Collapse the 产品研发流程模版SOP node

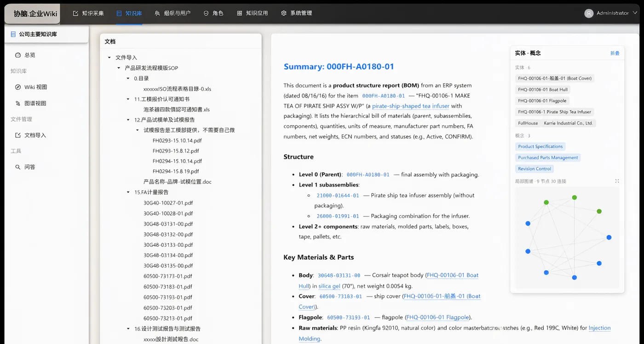(119, 68)
